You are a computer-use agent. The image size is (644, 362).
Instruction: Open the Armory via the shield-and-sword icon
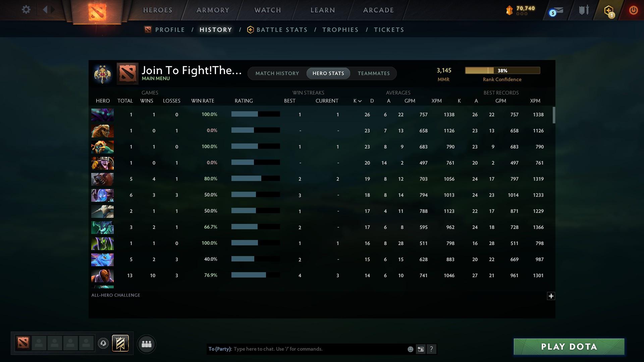pos(583,10)
